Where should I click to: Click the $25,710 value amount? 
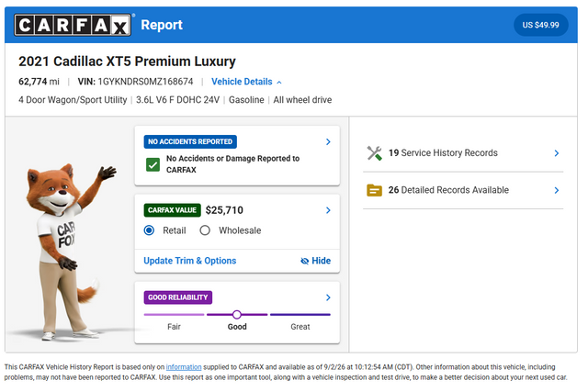(x=224, y=210)
